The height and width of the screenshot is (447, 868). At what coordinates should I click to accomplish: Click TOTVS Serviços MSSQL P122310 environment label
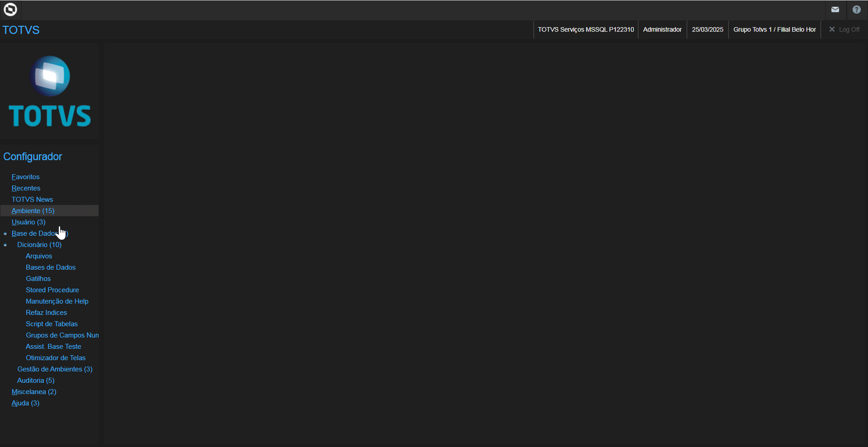[x=586, y=29]
